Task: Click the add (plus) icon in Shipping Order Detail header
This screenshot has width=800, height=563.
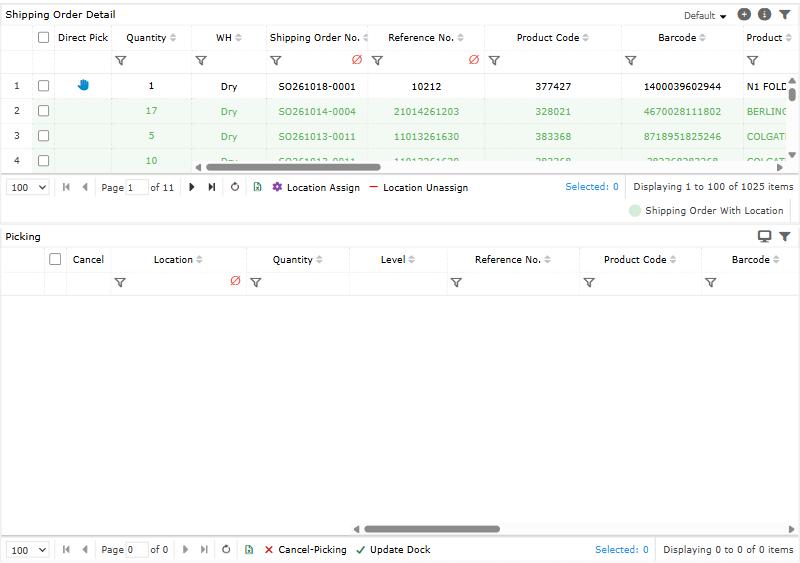Action: click(x=744, y=15)
